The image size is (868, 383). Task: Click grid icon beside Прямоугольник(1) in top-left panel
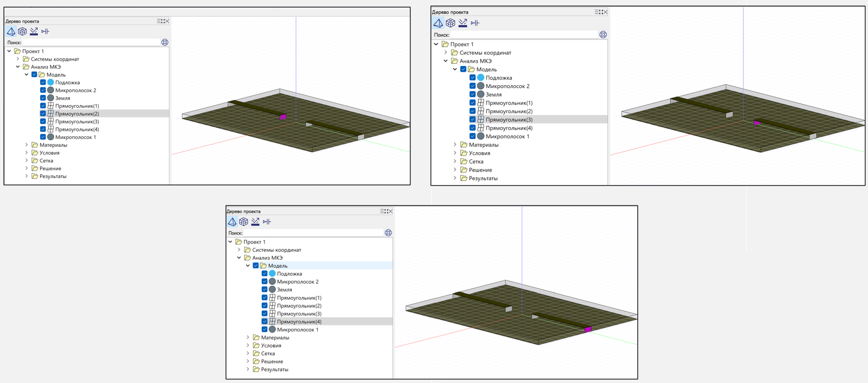point(50,106)
